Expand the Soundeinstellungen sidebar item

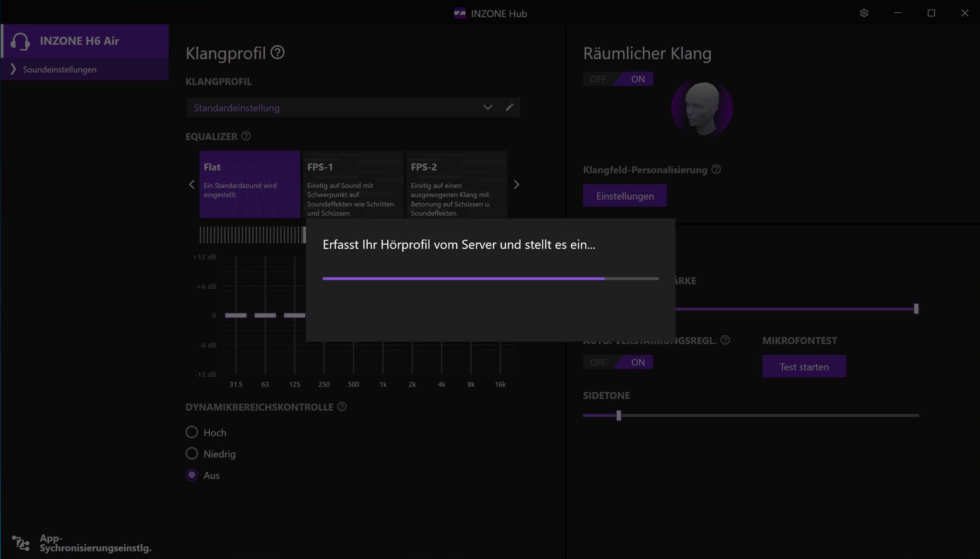click(59, 69)
